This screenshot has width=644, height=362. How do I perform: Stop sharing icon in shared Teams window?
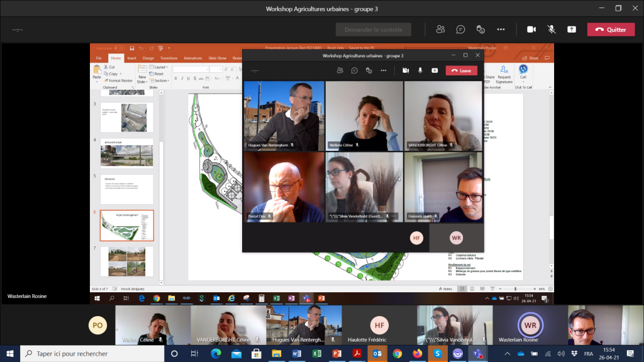(x=435, y=70)
